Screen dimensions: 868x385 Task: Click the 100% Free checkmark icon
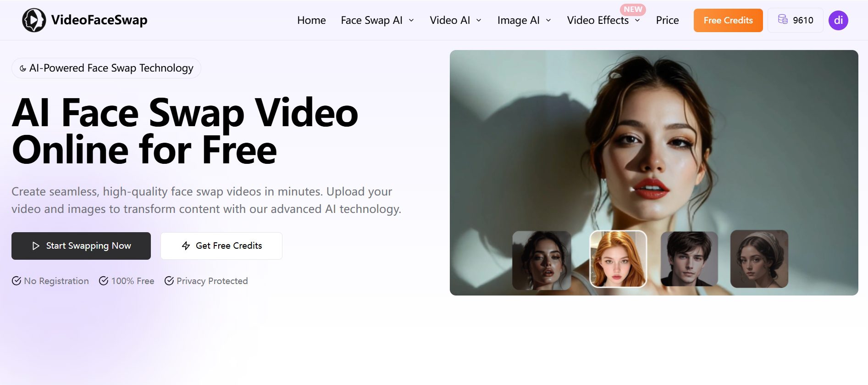tap(104, 281)
